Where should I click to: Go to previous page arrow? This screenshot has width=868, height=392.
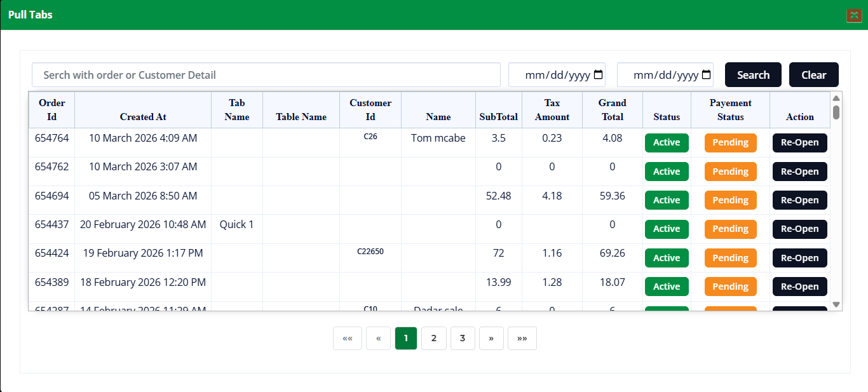tap(378, 339)
